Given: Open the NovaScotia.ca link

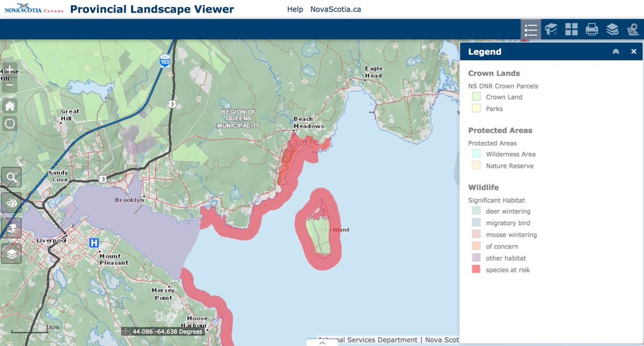Looking at the screenshot, I should click(x=335, y=10).
